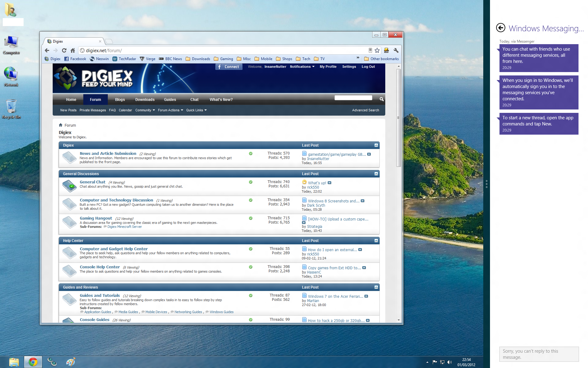Open Private Messages link

pos(92,110)
